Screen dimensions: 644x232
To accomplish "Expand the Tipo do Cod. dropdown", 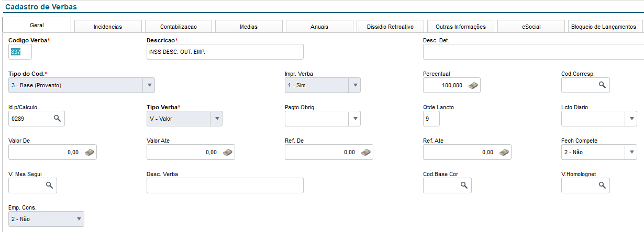I will (149, 85).
